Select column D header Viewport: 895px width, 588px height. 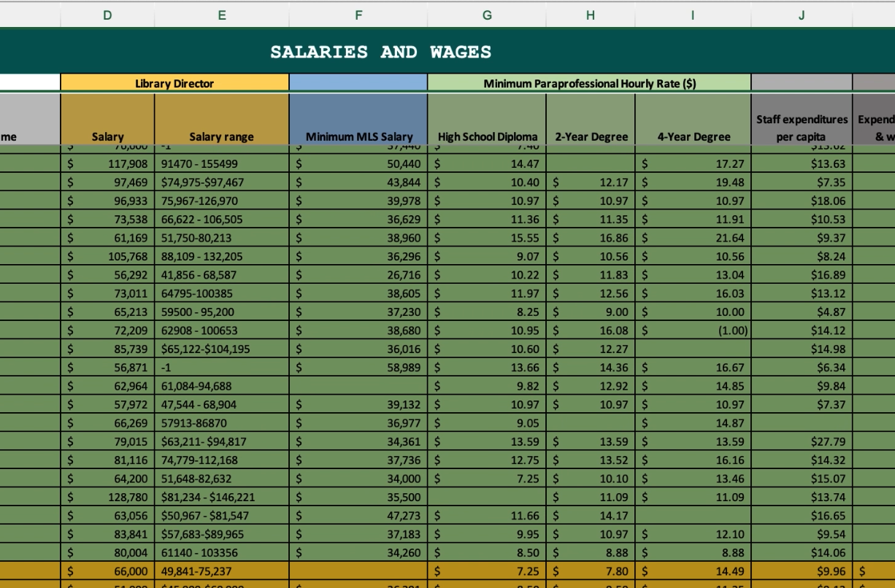click(107, 14)
